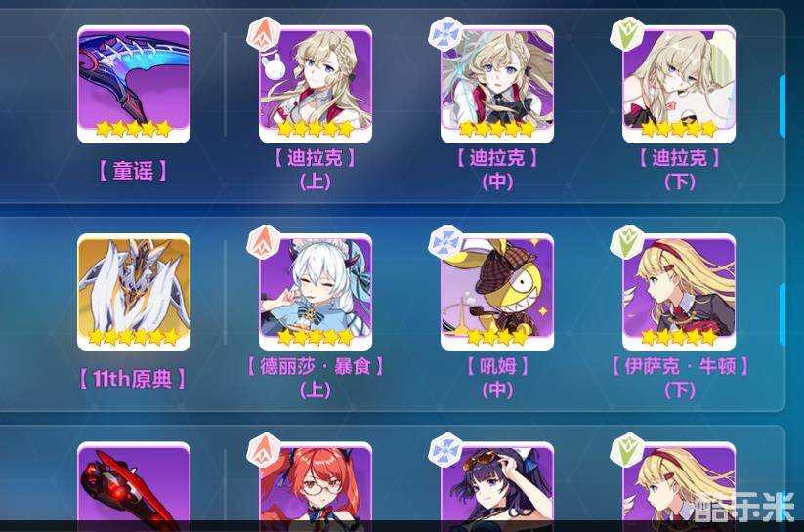Choose the 迪拉克 (下) stigmata card
The width and height of the screenshot is (804, 532).
click(679, 84)
